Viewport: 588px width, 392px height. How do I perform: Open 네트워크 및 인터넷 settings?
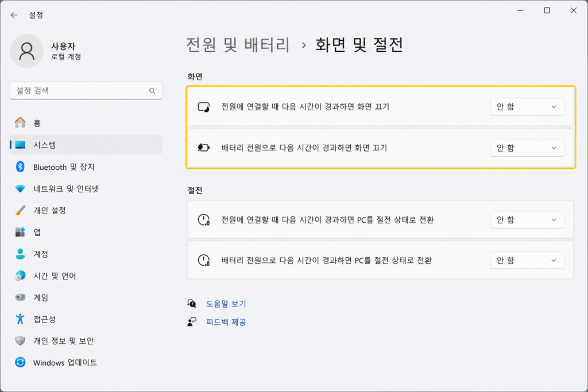coord(86,188)
